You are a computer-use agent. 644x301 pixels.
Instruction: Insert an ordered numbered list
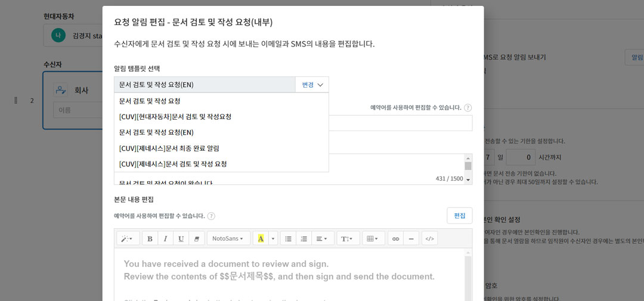(x=304, y=238)
